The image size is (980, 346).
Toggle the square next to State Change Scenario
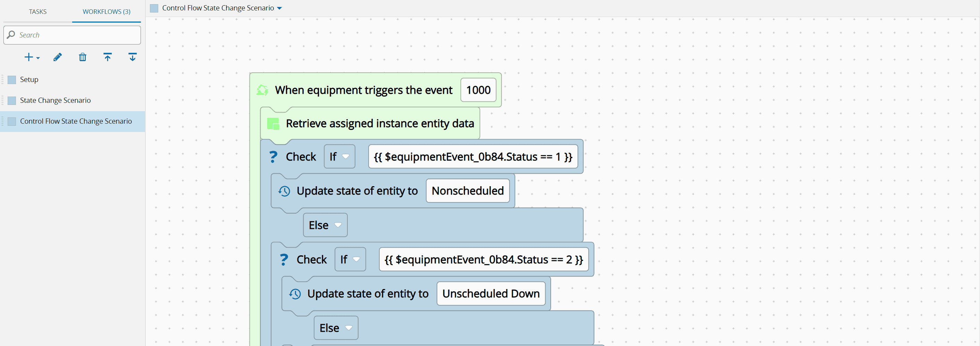click(x=12, y=100)
